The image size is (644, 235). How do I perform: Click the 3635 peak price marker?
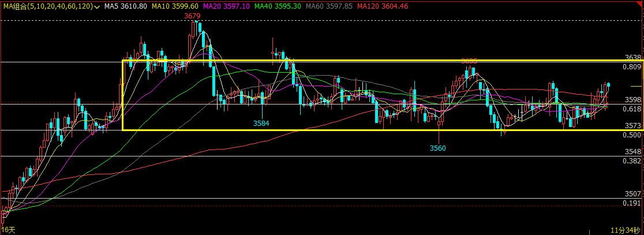coord(469,61)
